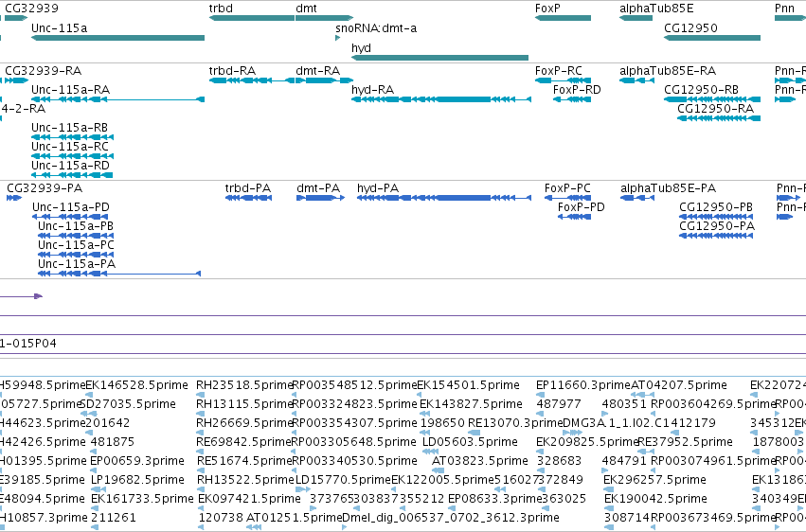Click the short purple arrow feature
The width and height of the screenshot is (806, 532).
click(21, 296)
